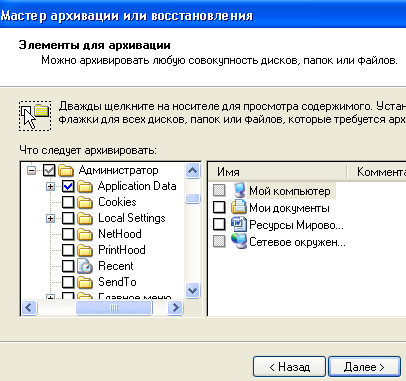
Task: Click the tree scroll right arrow
Action: 175,307
